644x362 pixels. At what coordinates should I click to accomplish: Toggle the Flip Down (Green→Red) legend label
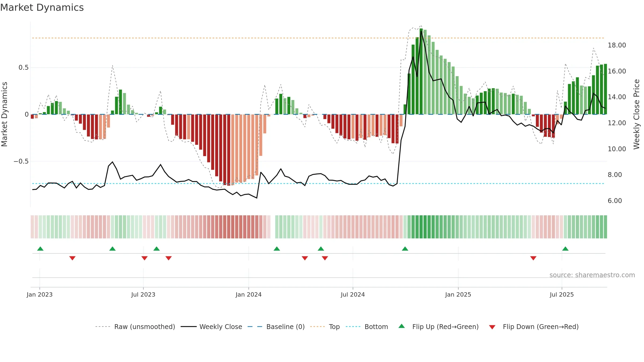(x=541, y=327)
